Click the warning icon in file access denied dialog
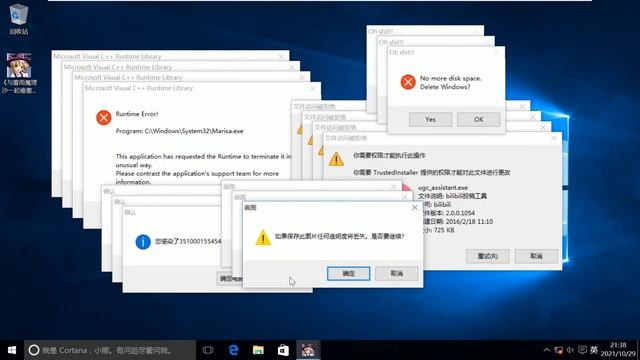Image resolution: width=640 pixels, height=360 pixels. (x=336, y=159)
